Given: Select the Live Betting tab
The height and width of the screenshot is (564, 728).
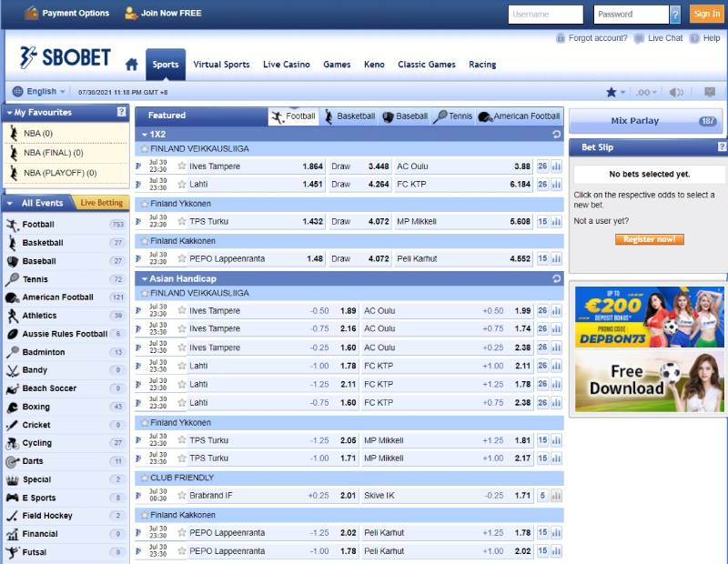Looking at the screenshot, I should click(101, 203).
